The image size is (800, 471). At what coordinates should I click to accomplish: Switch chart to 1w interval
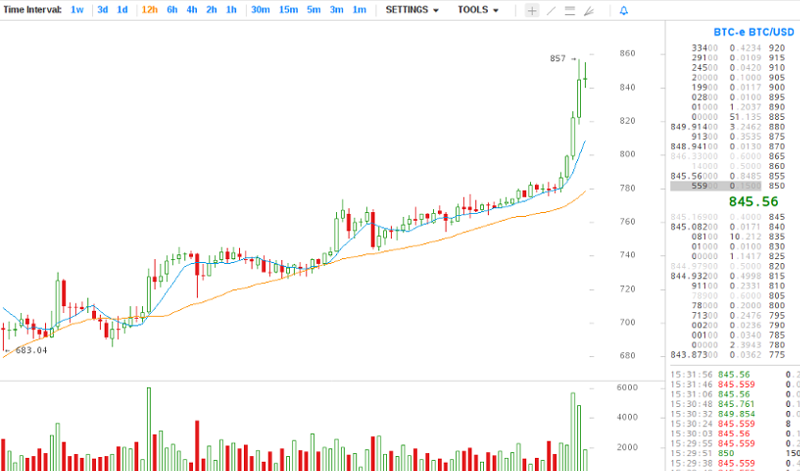click(x=77, y=10)
